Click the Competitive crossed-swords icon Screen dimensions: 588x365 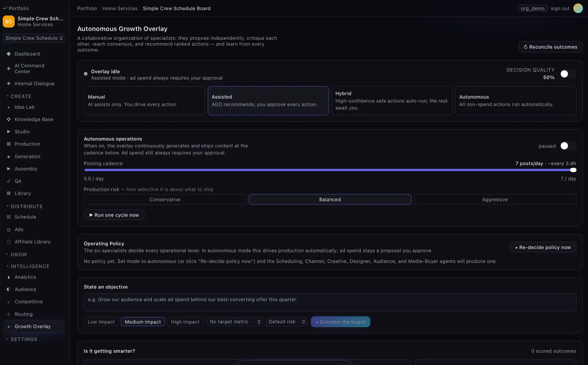[x=9, y=302]
